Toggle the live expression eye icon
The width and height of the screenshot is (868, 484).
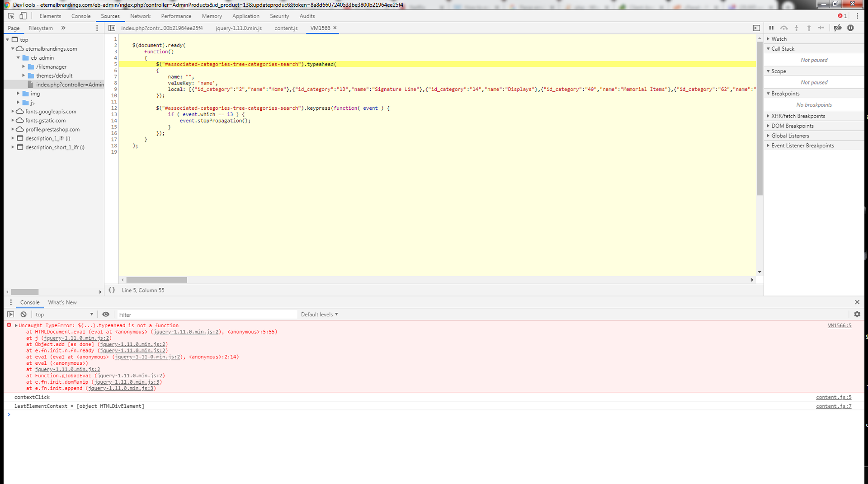[106, 315]
